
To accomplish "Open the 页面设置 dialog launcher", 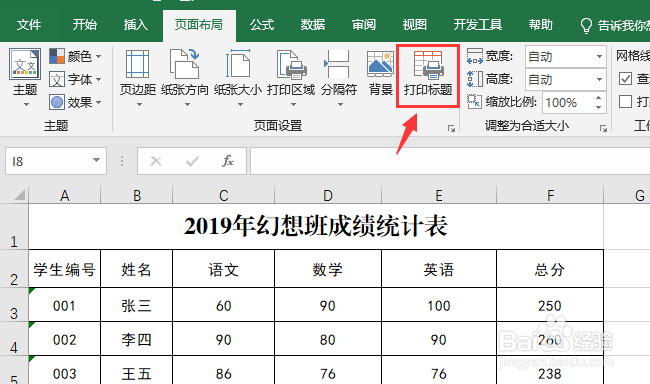I will tap(451, 129).
